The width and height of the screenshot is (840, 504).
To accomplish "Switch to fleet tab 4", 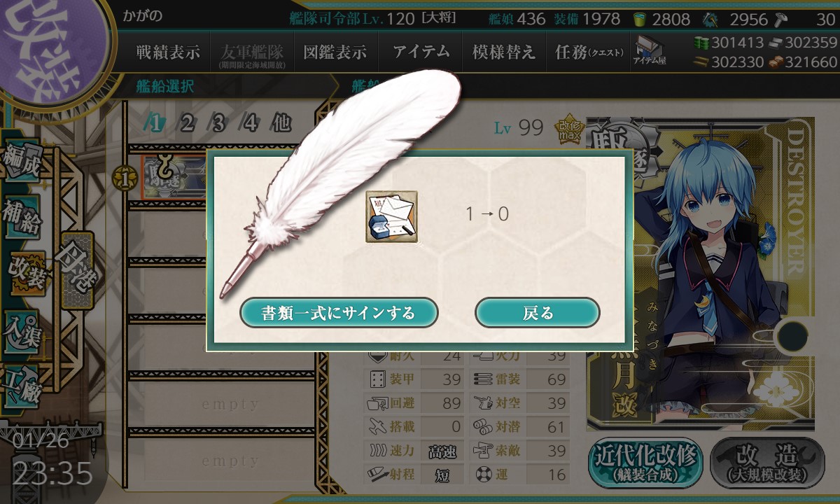I will click(x=251, y=124).
